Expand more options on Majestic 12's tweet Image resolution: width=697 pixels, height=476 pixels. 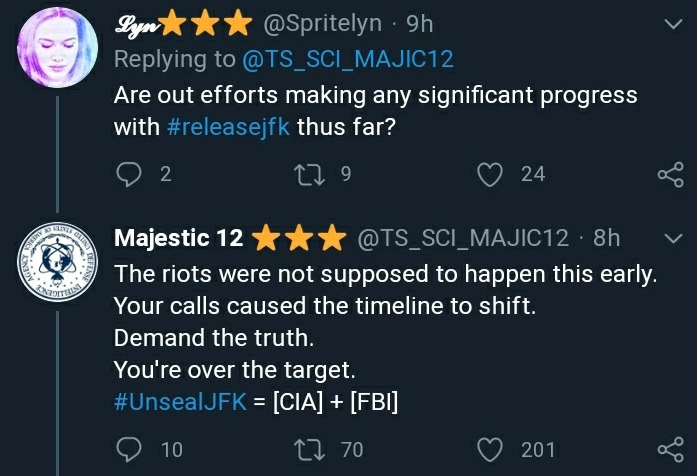[670, 238]
